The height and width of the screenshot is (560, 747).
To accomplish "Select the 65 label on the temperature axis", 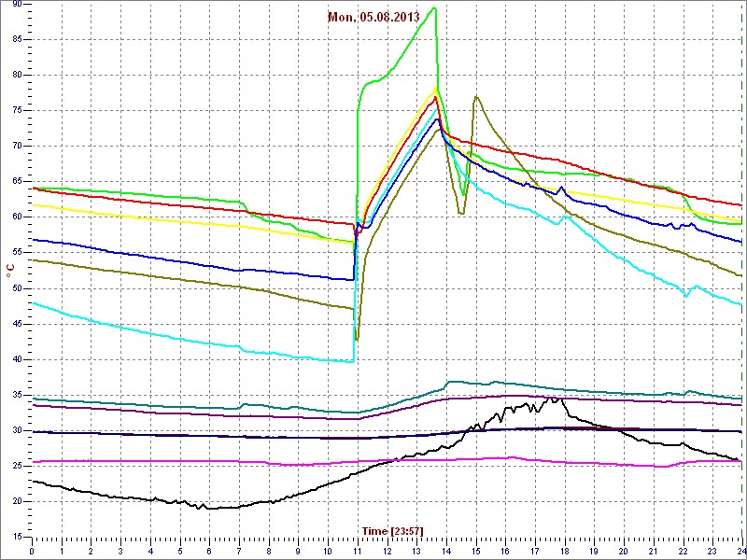I will tap(16, 182).
